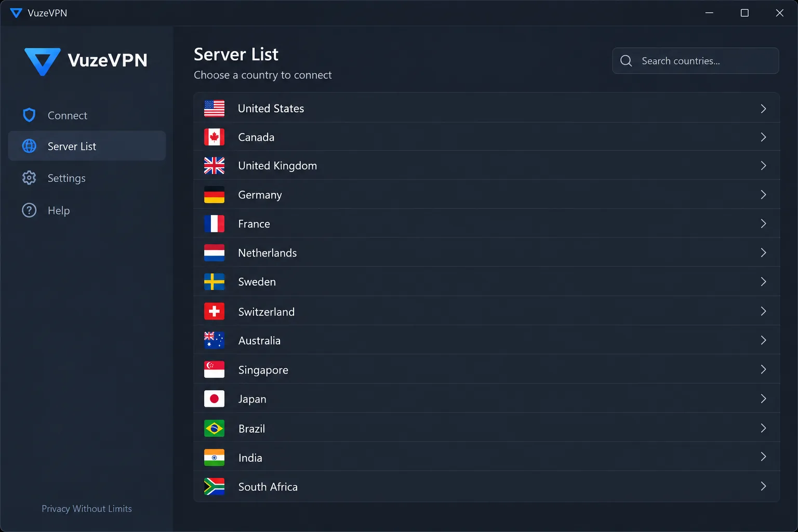The width and height of the screenshot is (798, 532).
Task: Click the Settings gear icon
Action: [x=29, y=178]
